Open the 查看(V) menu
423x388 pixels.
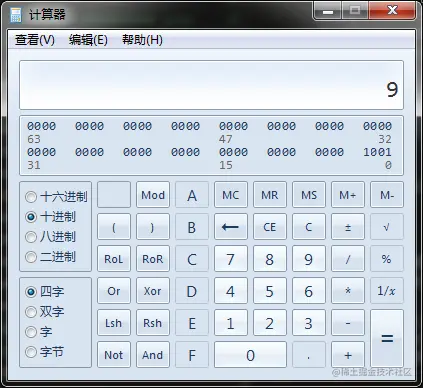click(x=35, y=40)
